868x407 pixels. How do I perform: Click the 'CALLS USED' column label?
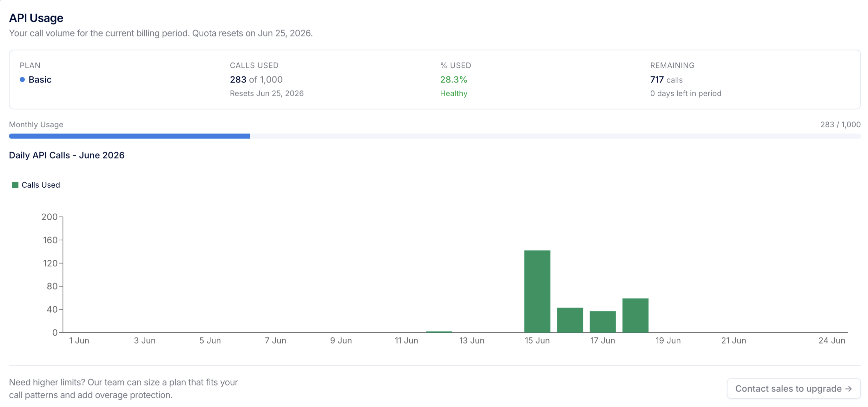tap(254, 65)
